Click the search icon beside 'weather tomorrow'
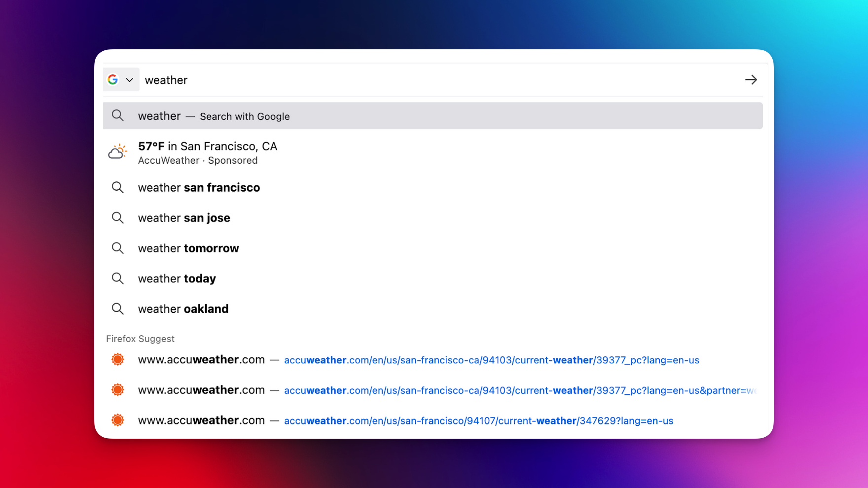Screen dimensions: 868x488 pos(118,248)
